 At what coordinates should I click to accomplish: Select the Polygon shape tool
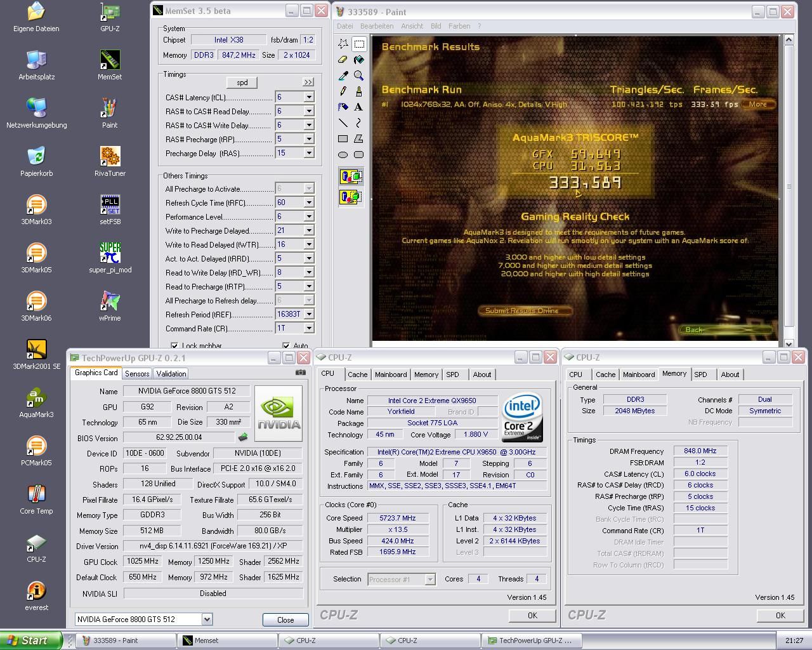coord(359,139)
